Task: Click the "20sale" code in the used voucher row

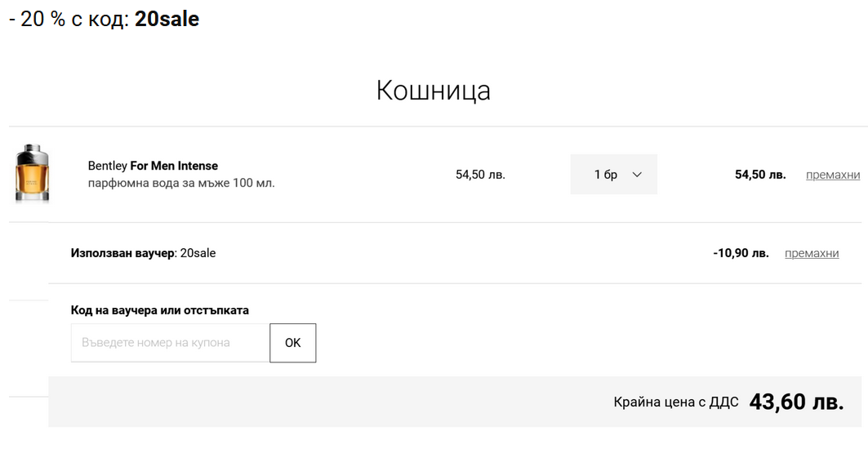Action: 198,253
